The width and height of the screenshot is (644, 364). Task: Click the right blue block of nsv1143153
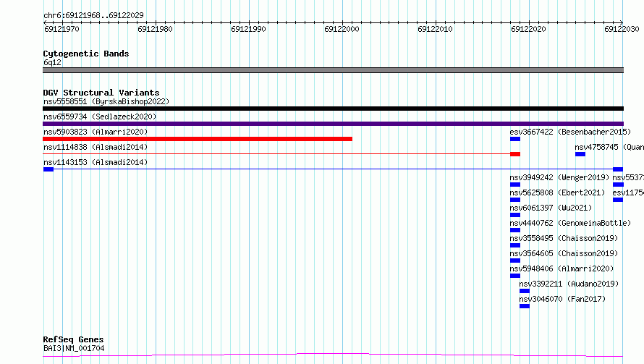[618, 169]
